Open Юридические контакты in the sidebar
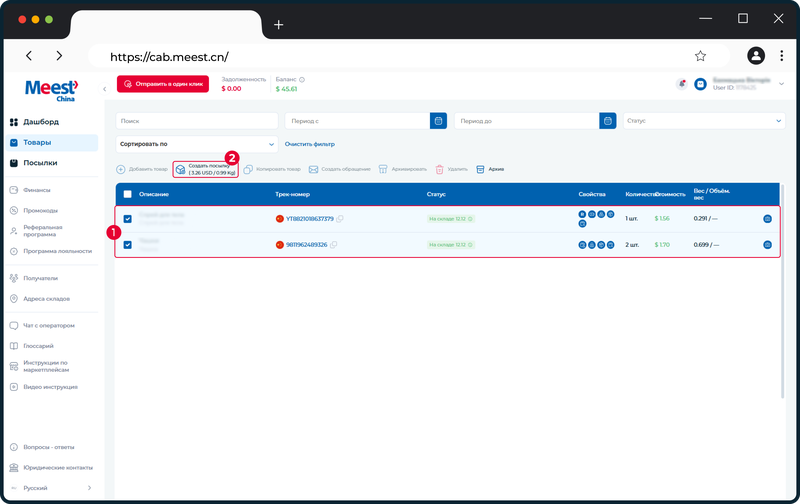Viewport: 800px width, 504px height. point(51,468)
